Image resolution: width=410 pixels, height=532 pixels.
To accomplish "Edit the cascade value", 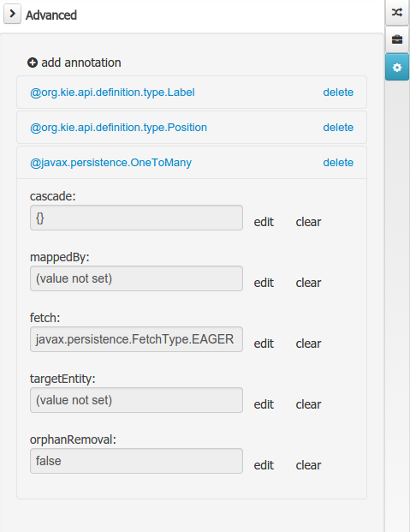I will 264,222.
